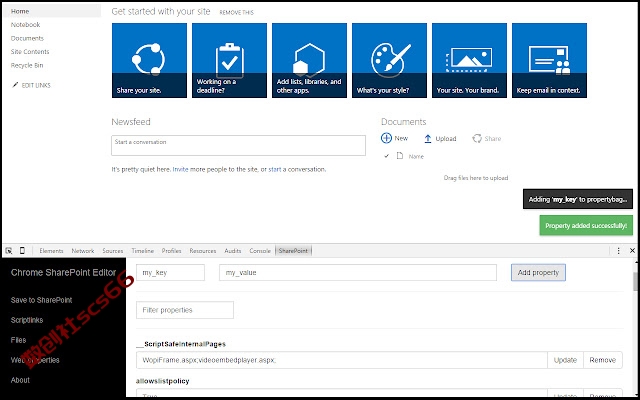Click the Filter properties field

[185, 310]
